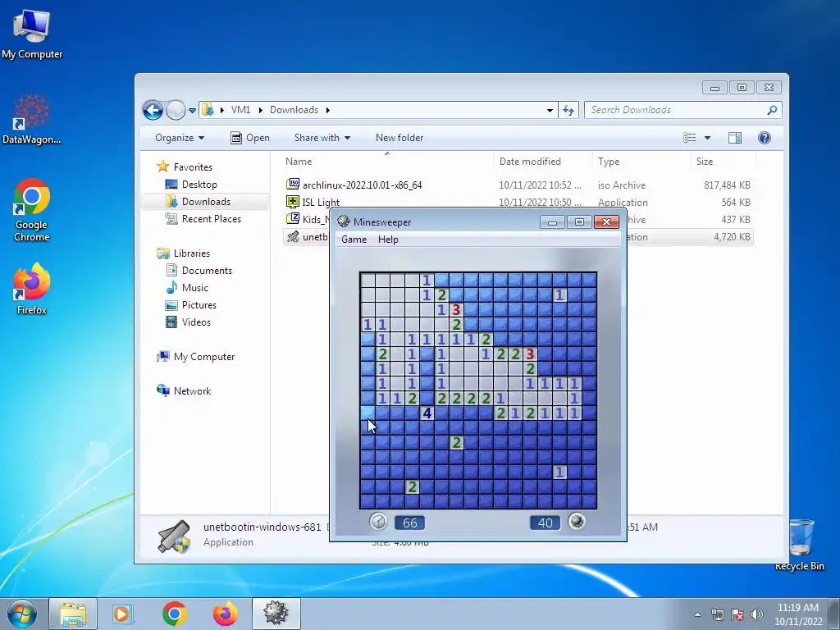Click the ISL Light application icon
840x630 pixels.
point(293,202)
